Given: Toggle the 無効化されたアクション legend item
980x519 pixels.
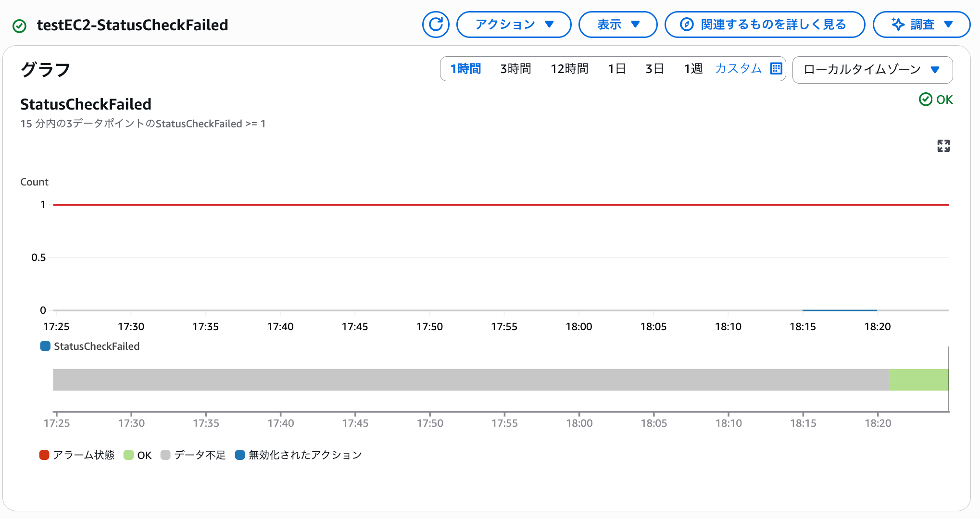Looking at the screenshot, I should pos(298,455).
